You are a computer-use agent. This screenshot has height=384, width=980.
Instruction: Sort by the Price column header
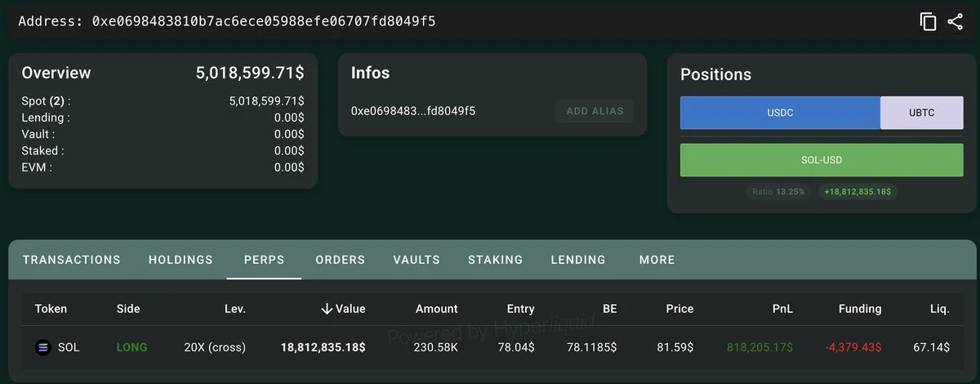[679, 309]
